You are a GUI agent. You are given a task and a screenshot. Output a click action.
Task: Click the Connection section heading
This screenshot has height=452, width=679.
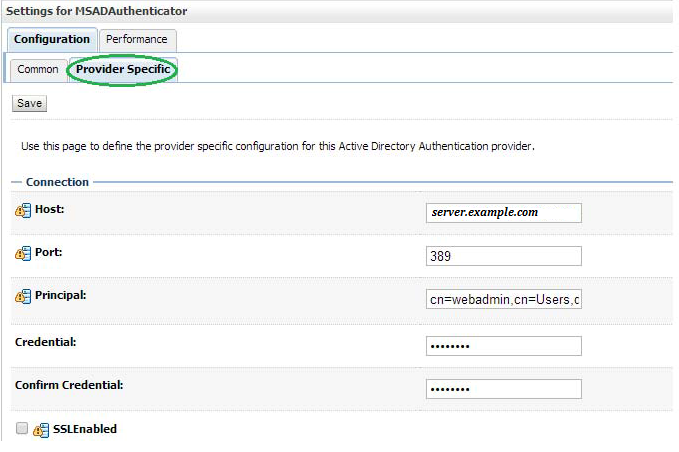click(x=57, y=182)
